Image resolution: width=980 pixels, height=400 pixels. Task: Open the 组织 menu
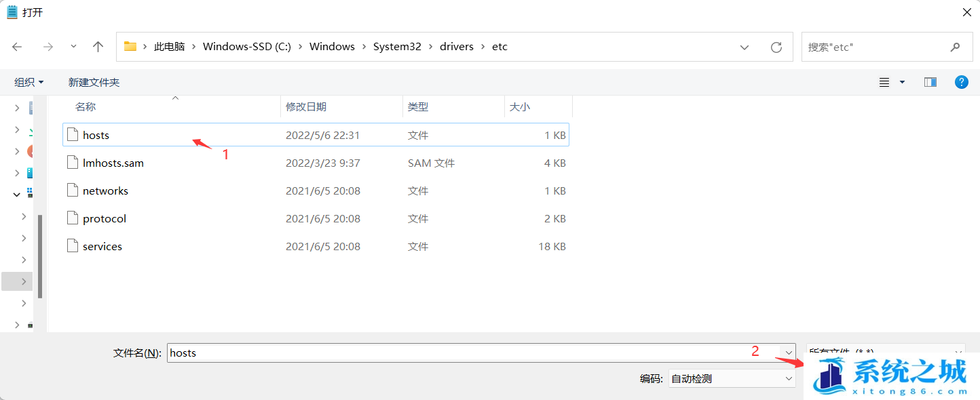pos(29,82)
